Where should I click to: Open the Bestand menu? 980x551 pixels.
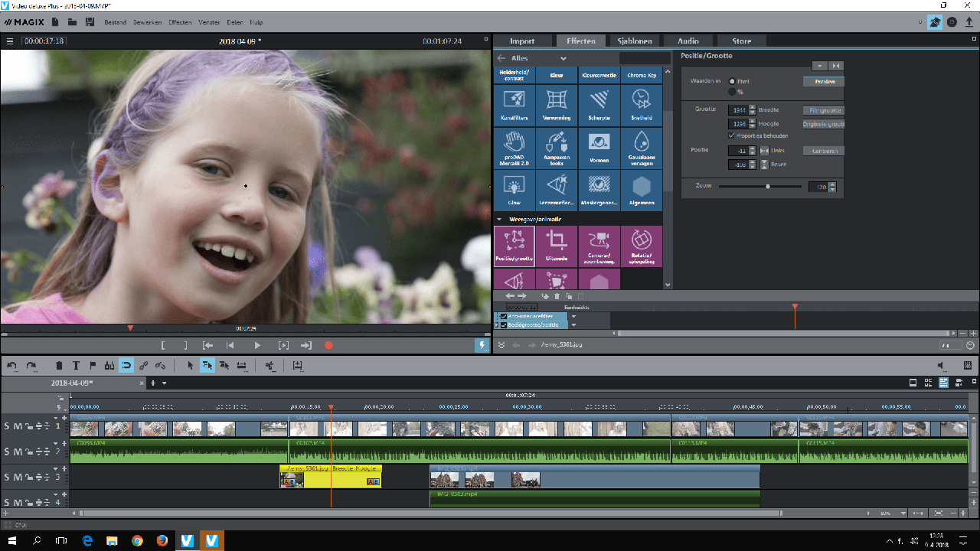pos(114,22)
